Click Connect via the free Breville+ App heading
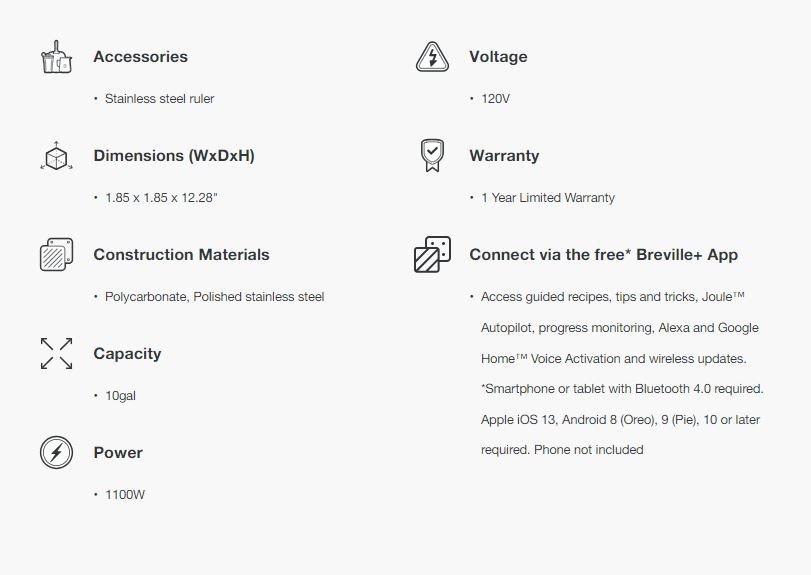Viewport: 811px width, 575px height. coord(604,254)
